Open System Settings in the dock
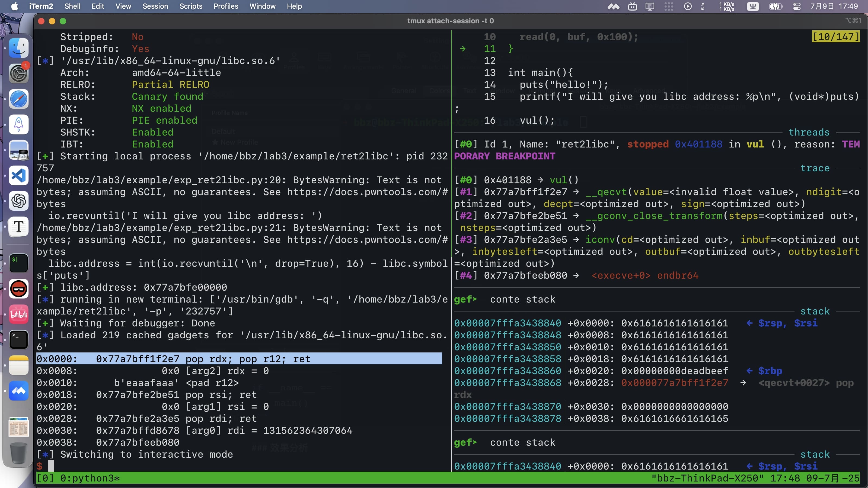Screen dimensions: 868x488 pyautogui.click(x=18, y=73)
